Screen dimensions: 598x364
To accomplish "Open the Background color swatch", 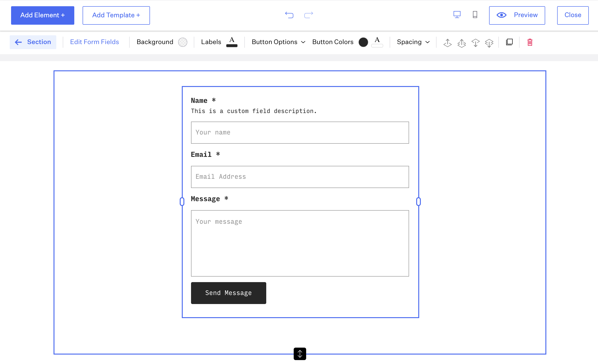I will tap(182, 42).
